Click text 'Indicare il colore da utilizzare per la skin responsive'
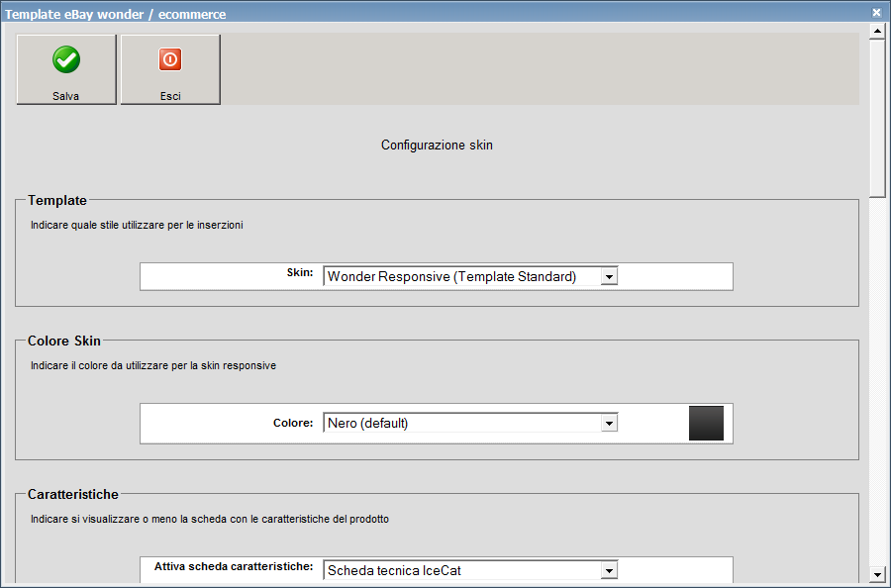891x588 pixels. coord(153,365)
